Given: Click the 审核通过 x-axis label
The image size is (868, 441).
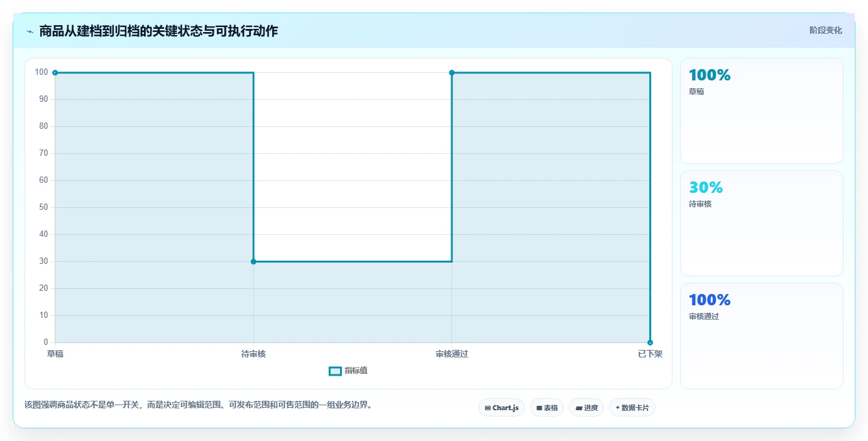Looking at the screenshot, I should pos(452,354).
